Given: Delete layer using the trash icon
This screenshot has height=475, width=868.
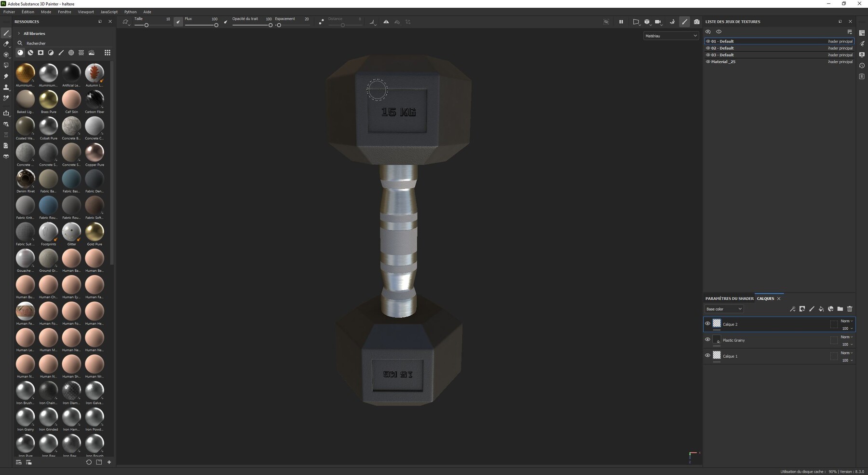Looking at the screenshot, I should tap(850, 309).
